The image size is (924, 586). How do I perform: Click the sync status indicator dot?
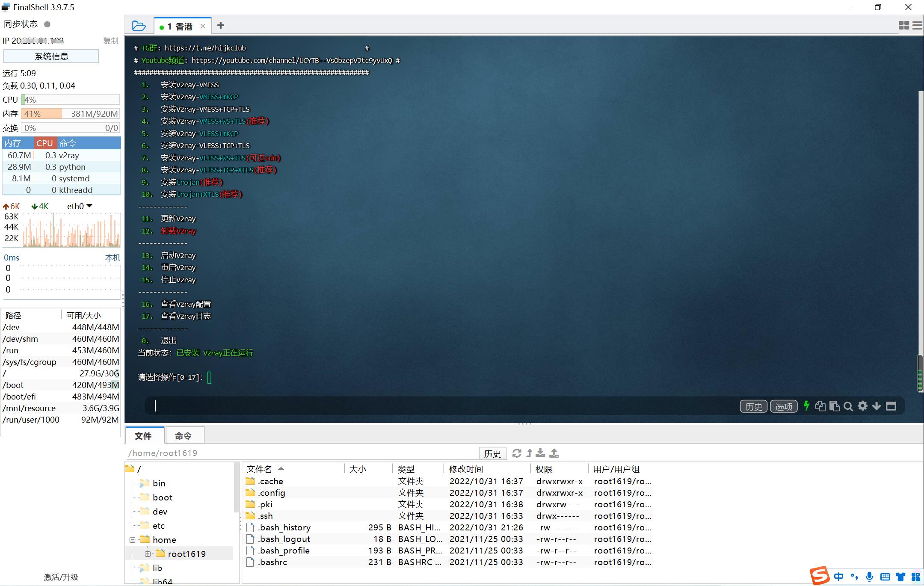coord(47,24)
